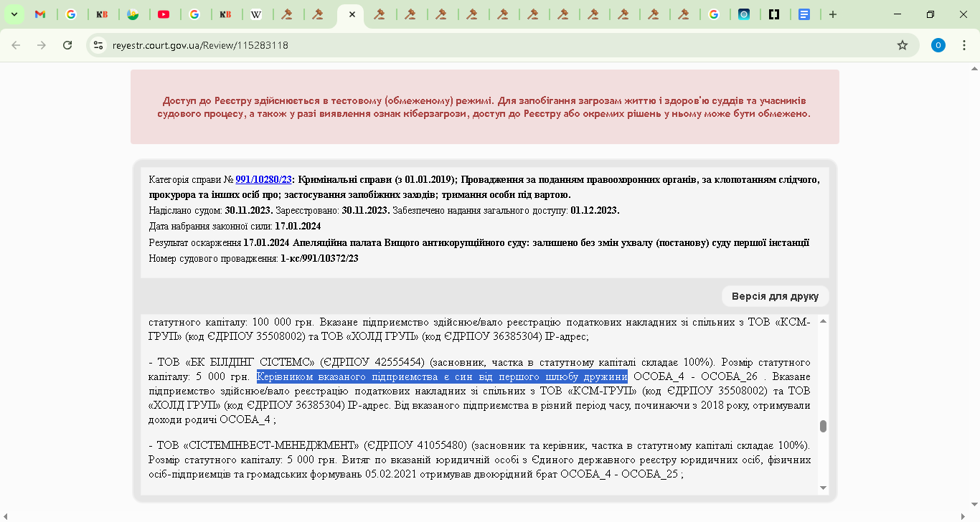Go back to previous page
The height and width of the screenshot is (522, 980).
[16, 45]
